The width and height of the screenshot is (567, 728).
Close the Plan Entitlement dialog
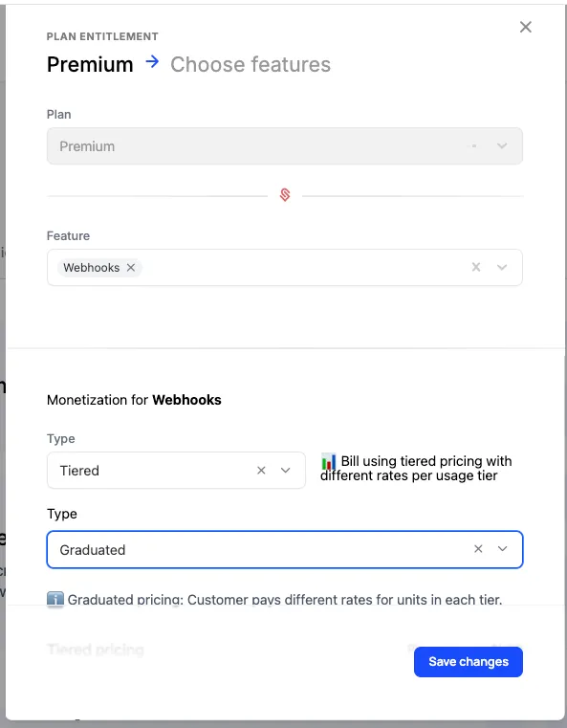pyautogui.click(x=525, y=27)
